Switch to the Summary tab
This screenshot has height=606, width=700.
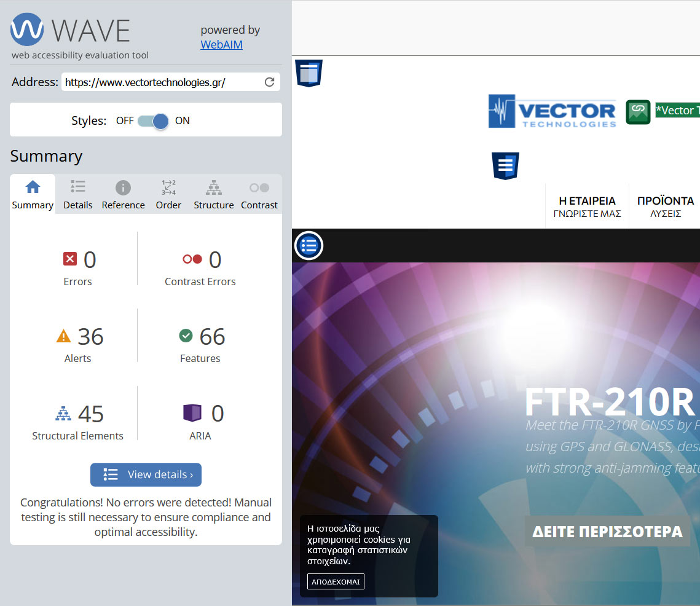click(33, 194)
